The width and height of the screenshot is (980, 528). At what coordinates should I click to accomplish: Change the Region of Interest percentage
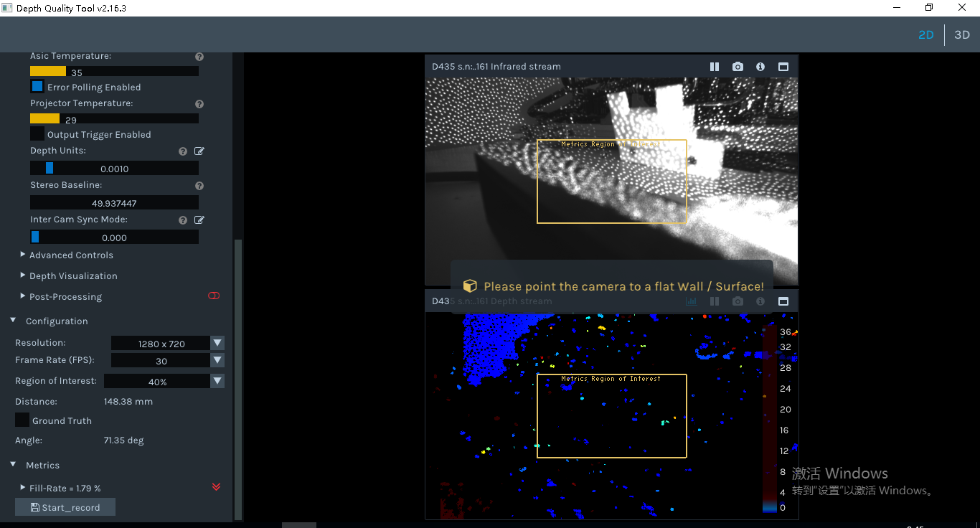(217, 381)
